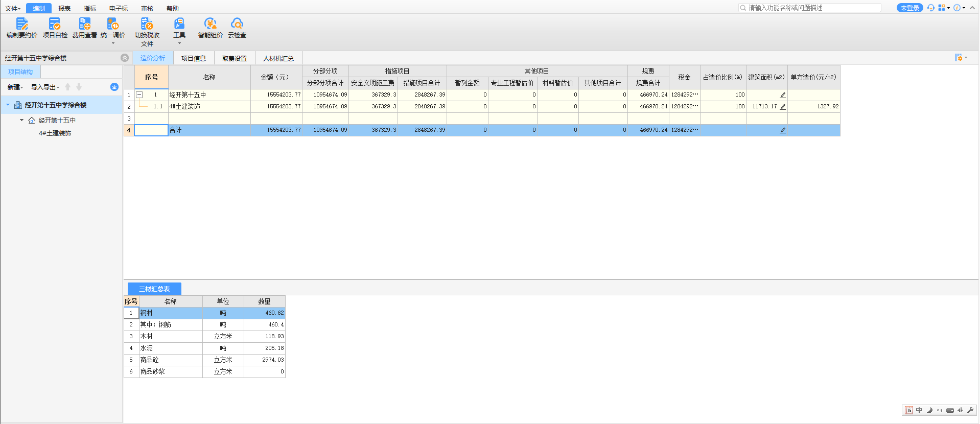Open the 审核 menu tab
The height and width of the screenshot is (424, 980).
(x=147, y=8)
